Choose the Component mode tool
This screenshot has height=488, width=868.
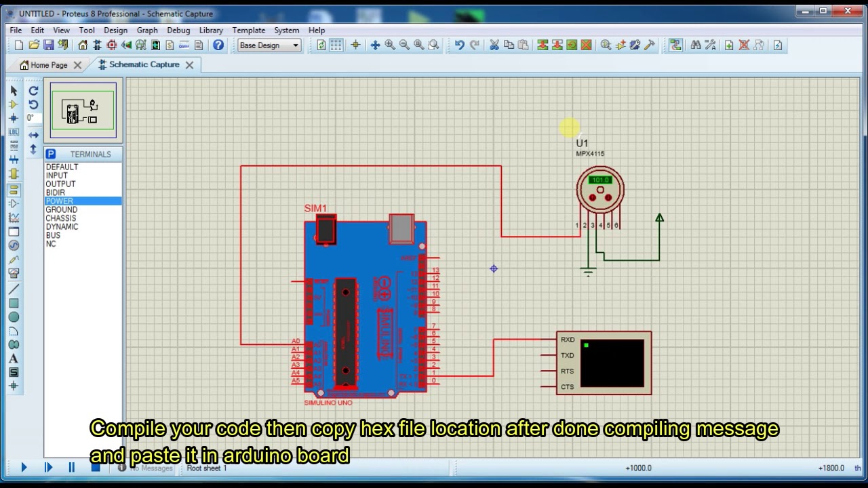click(14, 104)
